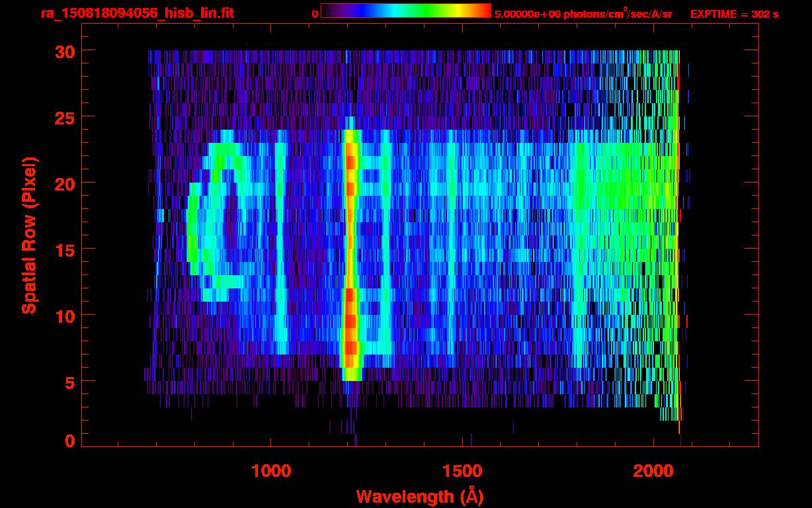812x508 pixels.
Task: Click the 2000 wavelength tick label
Action: pos(653,471)
